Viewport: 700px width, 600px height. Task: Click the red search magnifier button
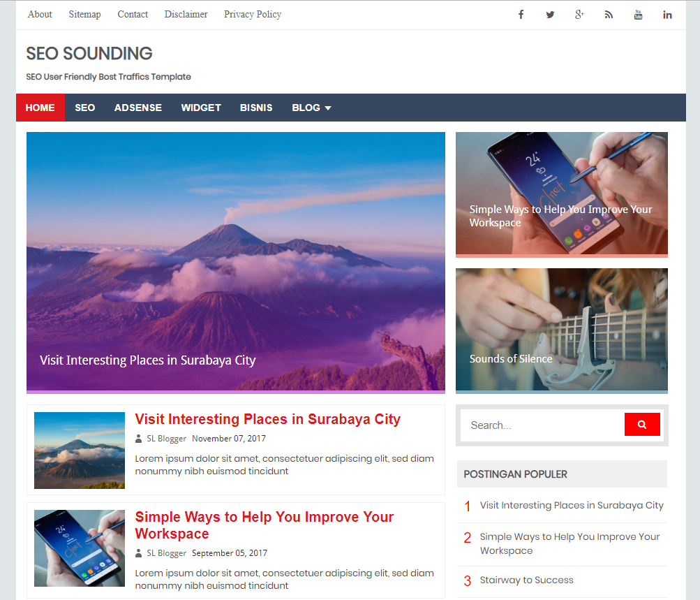pyautogui.click(x=642, y=425)
